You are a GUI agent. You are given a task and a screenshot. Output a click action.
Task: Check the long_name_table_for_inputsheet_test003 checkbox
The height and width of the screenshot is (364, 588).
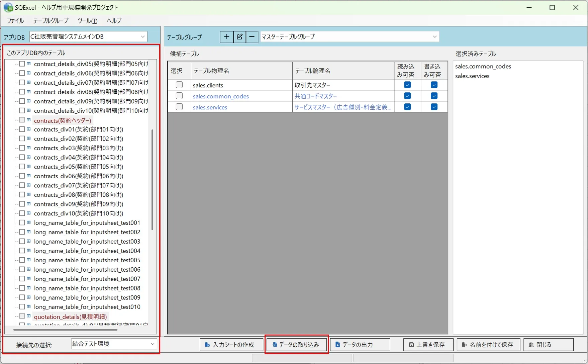(x=22, y=241)
